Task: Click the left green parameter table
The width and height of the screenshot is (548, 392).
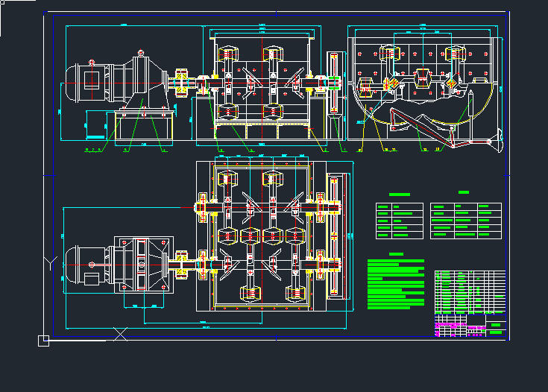Action: pos(399,221)
